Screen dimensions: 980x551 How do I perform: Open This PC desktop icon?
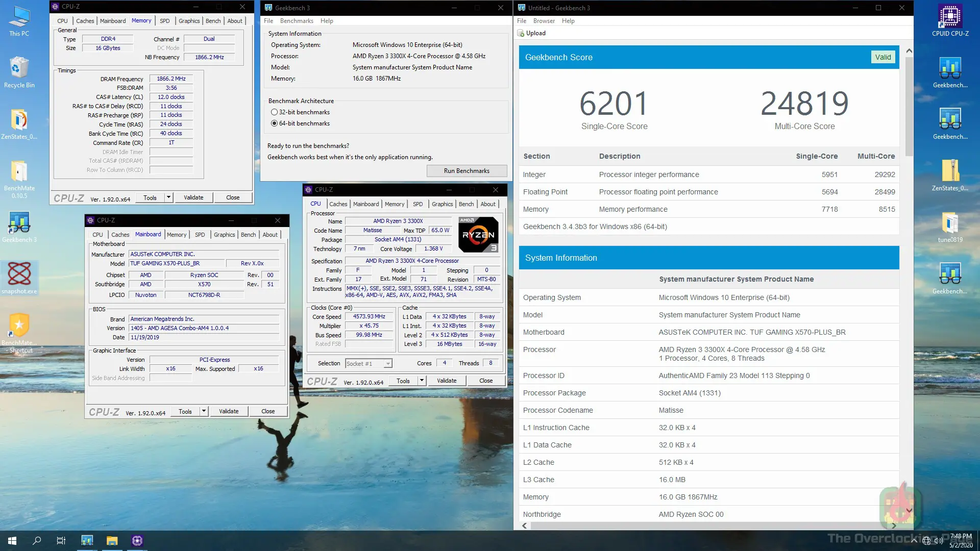point(19,21)
